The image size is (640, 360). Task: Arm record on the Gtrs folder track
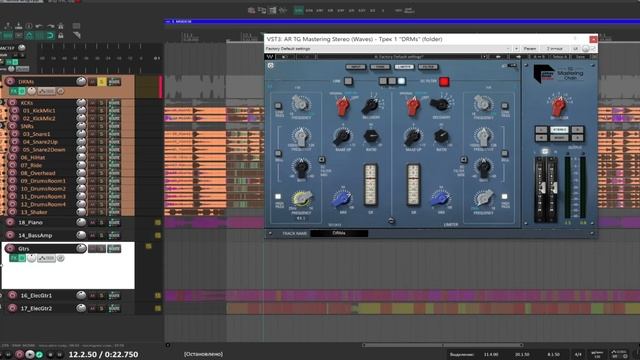click(x=10, y=248)
